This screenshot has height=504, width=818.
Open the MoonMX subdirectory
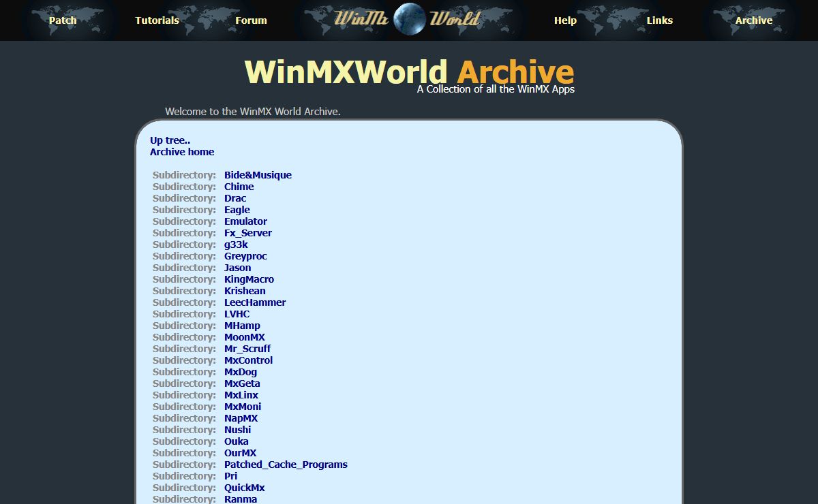tap(245, 337)
